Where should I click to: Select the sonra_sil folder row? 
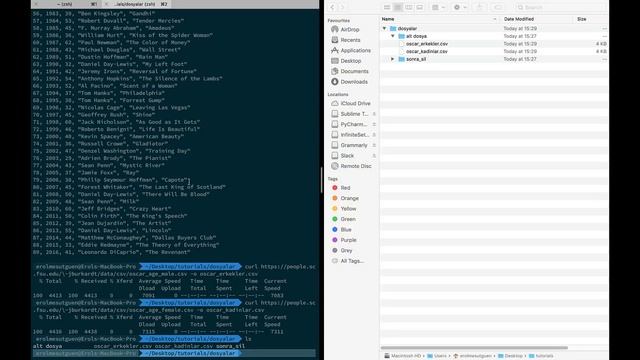pos(494,59)
